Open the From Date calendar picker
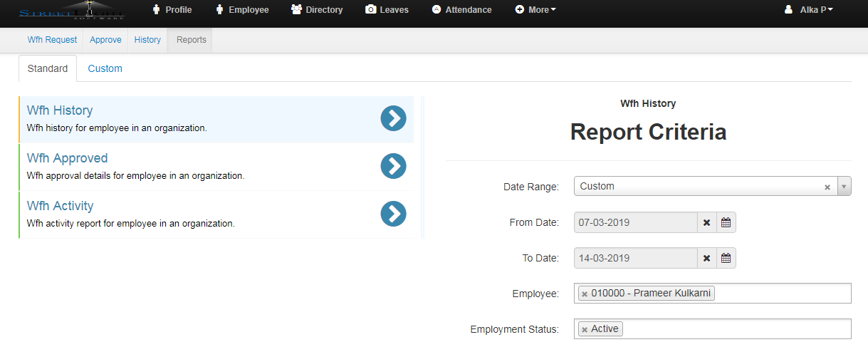Screen dimensions: 868x347 click(x=726, y=222)
